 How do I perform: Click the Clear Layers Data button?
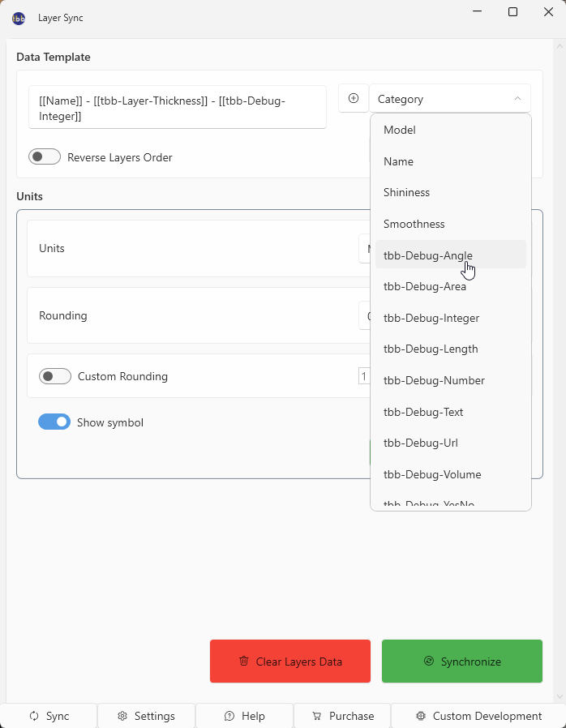pyautogui.click(x=290, y=662)
